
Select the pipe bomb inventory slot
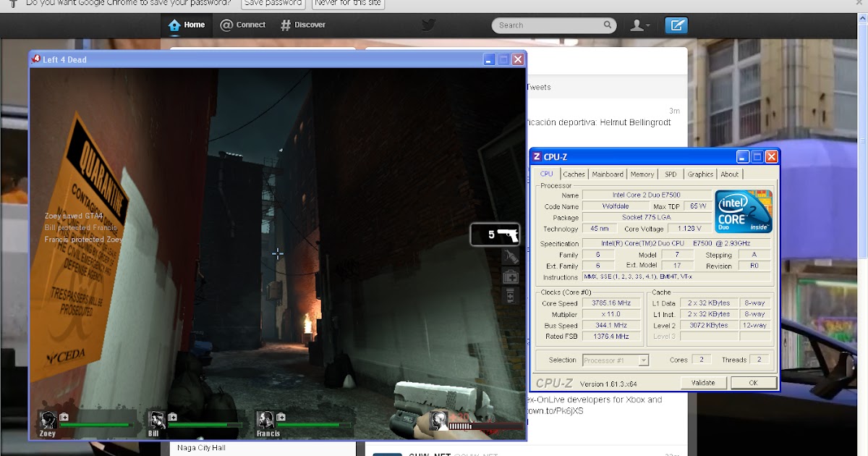[x=511, y=257]
